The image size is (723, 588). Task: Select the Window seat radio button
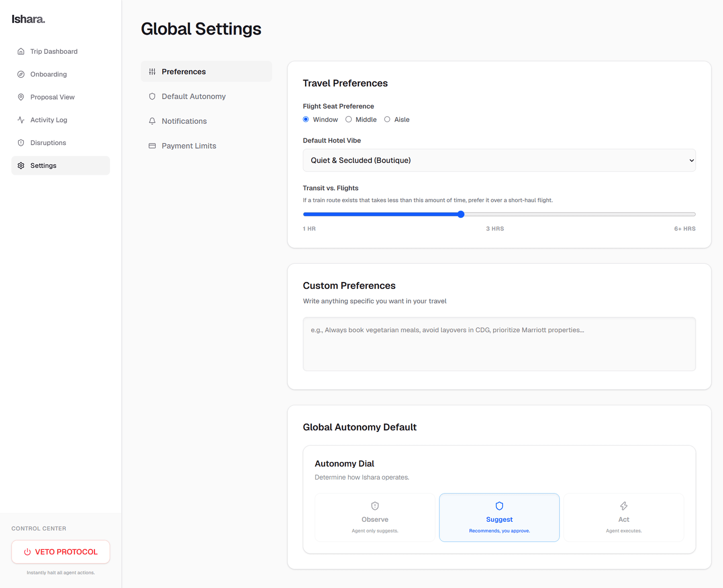coord(306,119)
